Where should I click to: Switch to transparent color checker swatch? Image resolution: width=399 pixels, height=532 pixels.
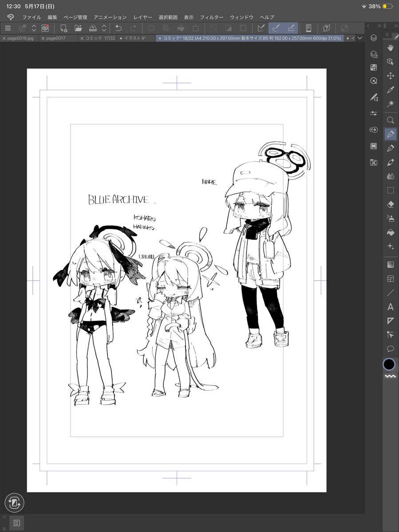(x=390, y=376)
